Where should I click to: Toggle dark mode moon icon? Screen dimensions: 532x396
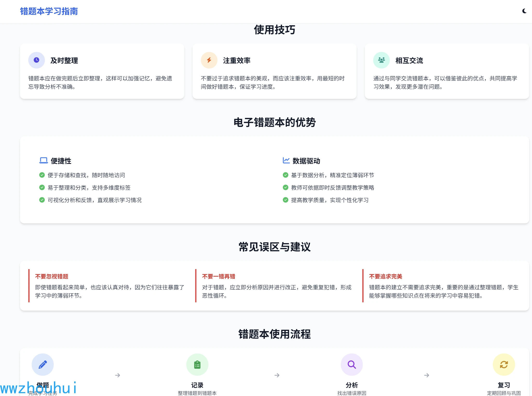(524, 11)
